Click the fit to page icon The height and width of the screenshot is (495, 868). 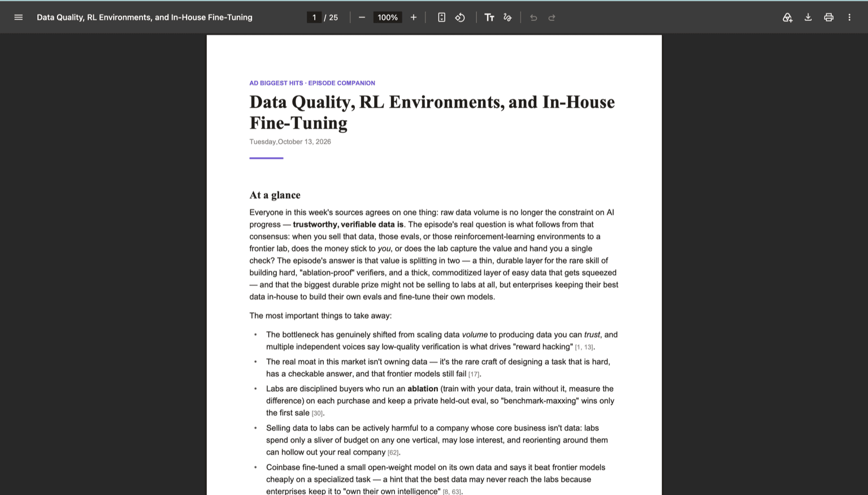tap(441, 18)
